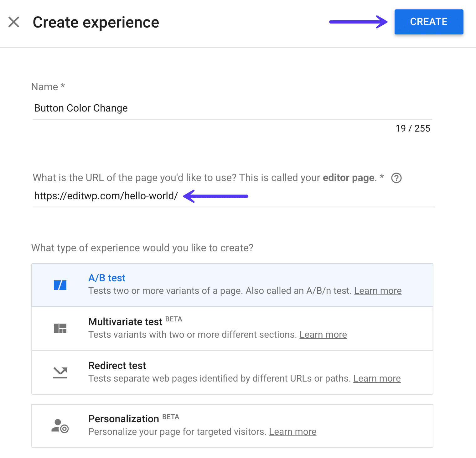The height and width of the screenshot is (458, 476).
Task: Open Learn more about multivariate tests
Action: pos(323,335)
